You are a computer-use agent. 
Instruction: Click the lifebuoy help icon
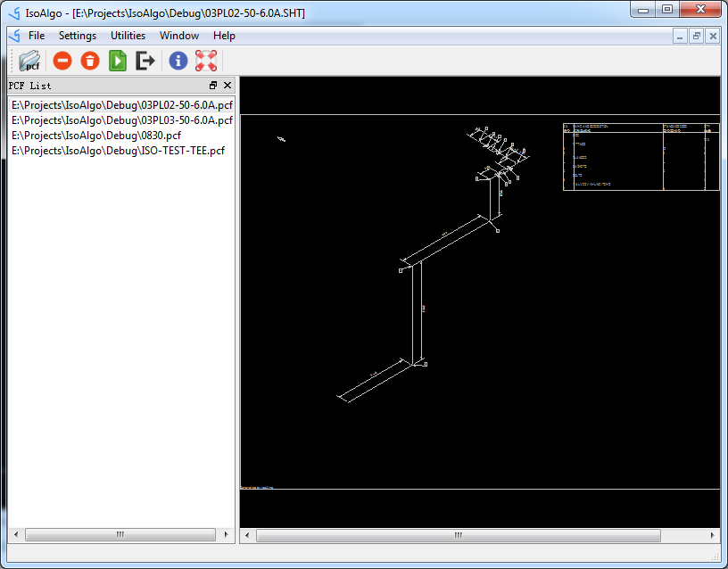(x=206, y=61)
